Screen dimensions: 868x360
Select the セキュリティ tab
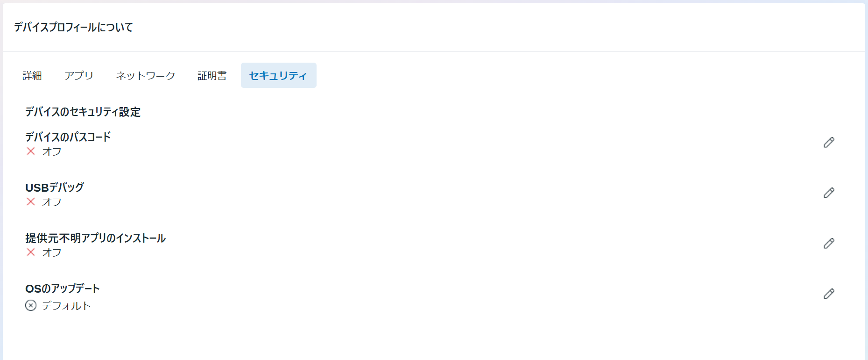[x=278, y=75]
